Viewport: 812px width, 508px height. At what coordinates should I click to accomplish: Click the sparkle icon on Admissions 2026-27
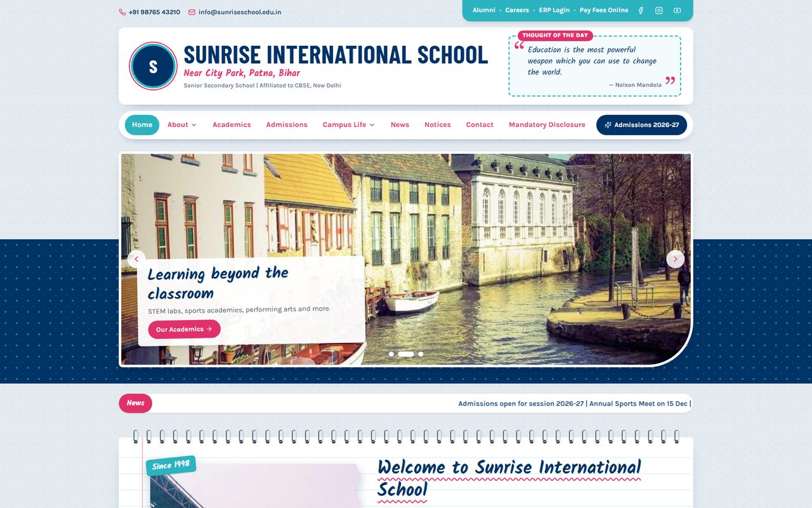(x=608, y=125)
